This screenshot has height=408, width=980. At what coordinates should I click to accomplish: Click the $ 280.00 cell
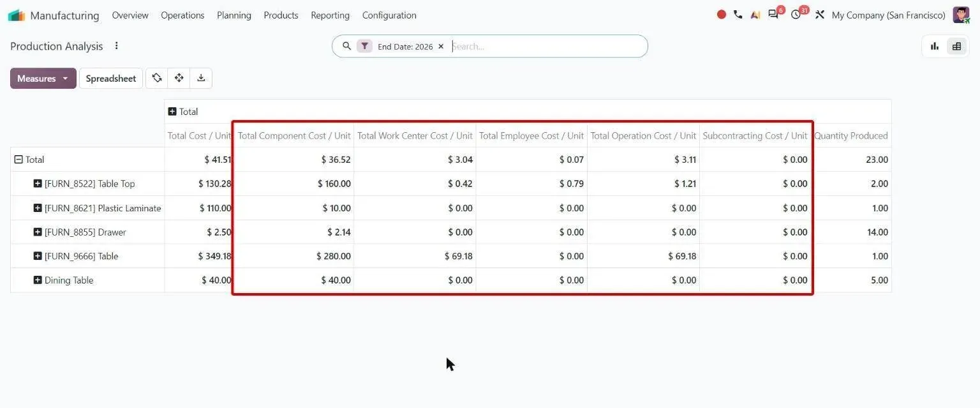point(294,256)
